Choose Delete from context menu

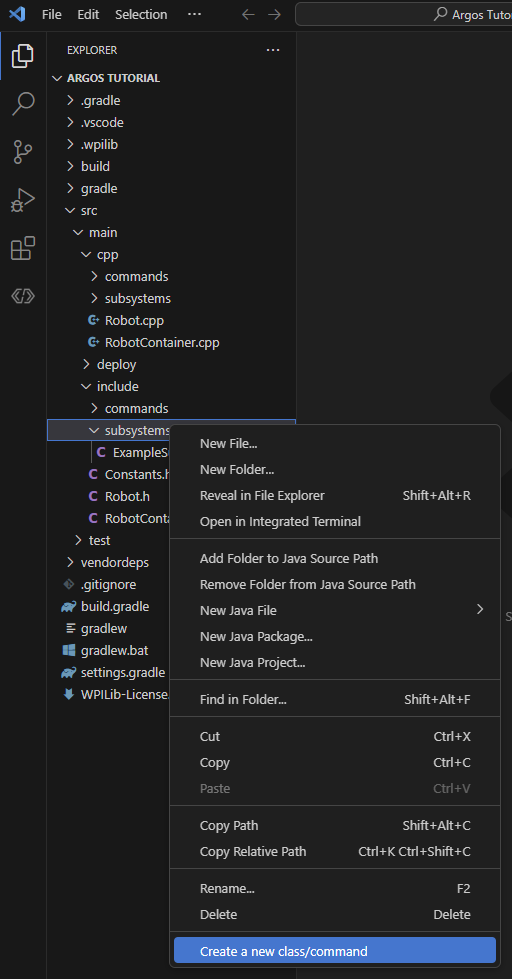pos(335,915)
